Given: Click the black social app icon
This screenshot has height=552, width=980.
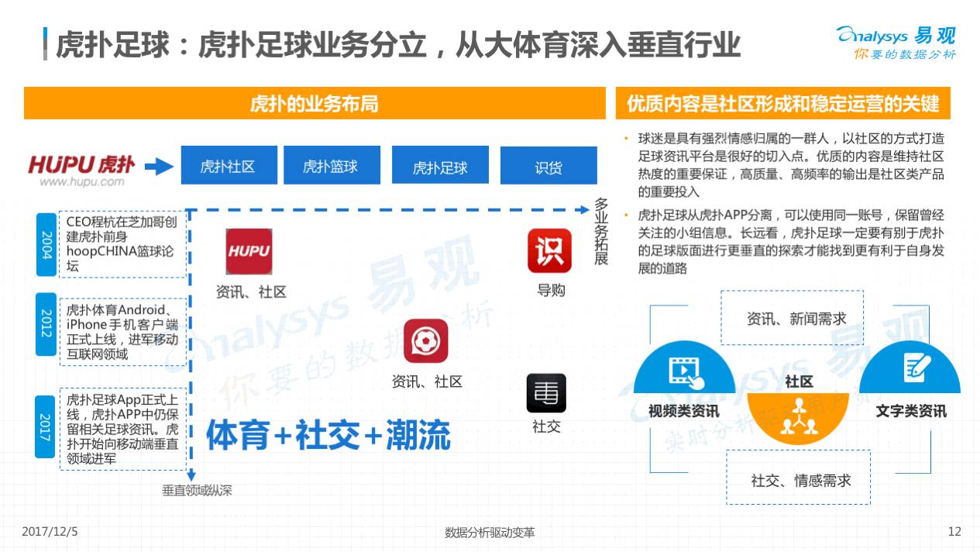Looking at the screenshot, I should click(x=546, y=392).
